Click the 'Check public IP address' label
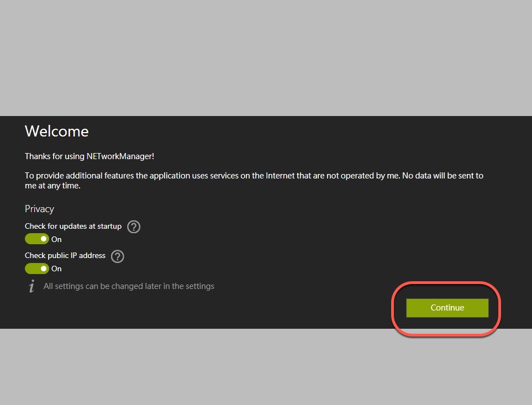The image size is (532, 405). pyautogui.click(x=65, y=255)
